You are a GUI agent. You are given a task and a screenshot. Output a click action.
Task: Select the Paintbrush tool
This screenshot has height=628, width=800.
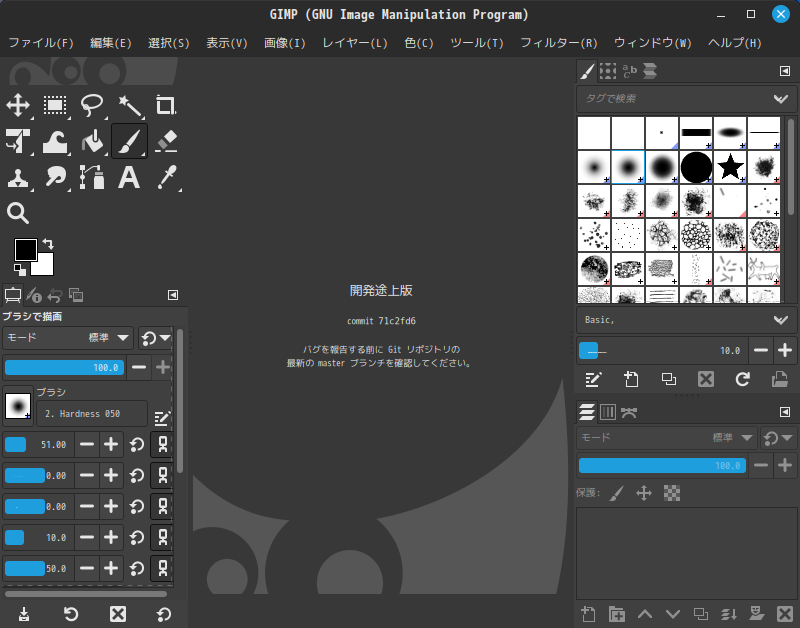tap(130, 141)
